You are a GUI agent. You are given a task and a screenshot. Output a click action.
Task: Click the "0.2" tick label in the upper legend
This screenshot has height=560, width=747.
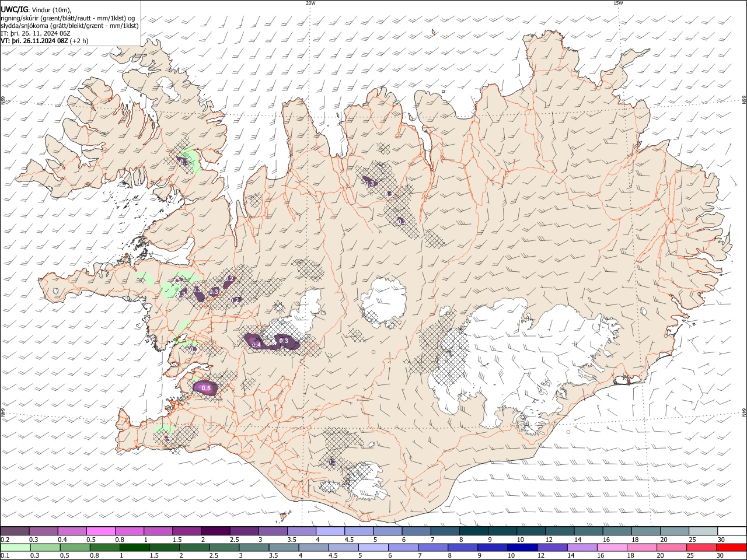pyautogui.click(x=5, y=540)
